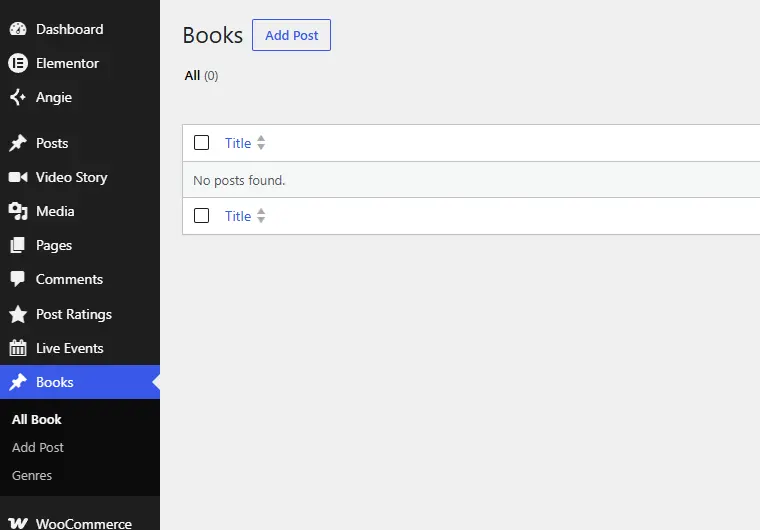
Task: Click sort arrows next to header Title
Action: (261, 143)
